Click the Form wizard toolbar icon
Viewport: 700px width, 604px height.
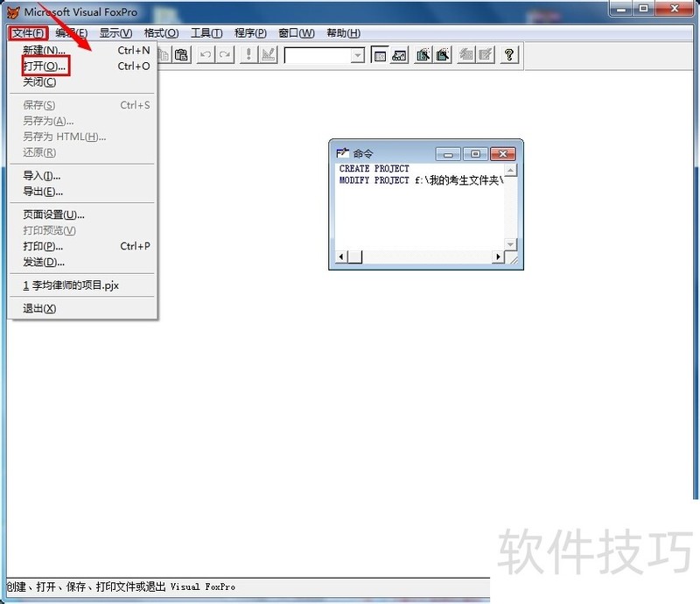pos(423,55)
